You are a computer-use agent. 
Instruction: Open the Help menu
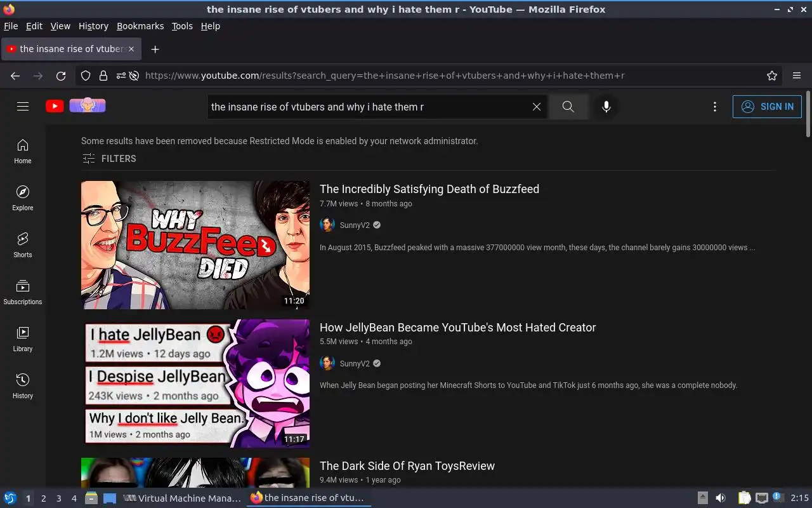click(x=210, y=26)
